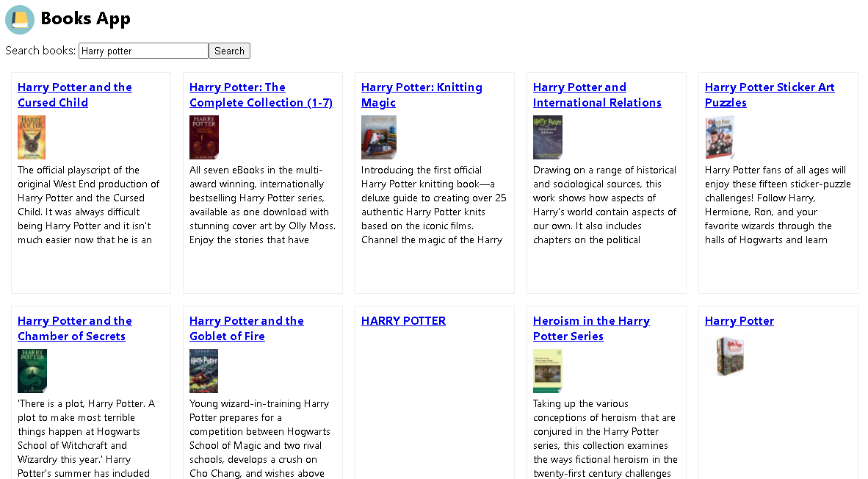Select the Knitting Magic cover image
868x479 pixels.
379,137
